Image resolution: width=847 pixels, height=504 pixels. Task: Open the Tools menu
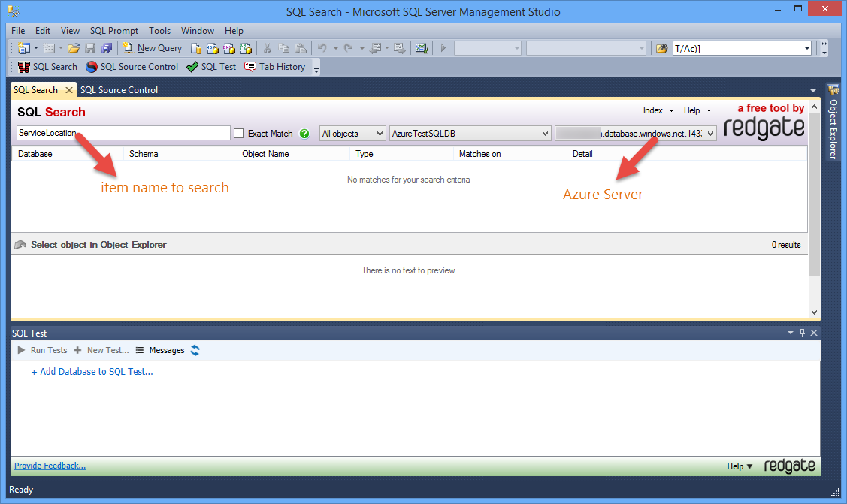click(x=159, y=31)
